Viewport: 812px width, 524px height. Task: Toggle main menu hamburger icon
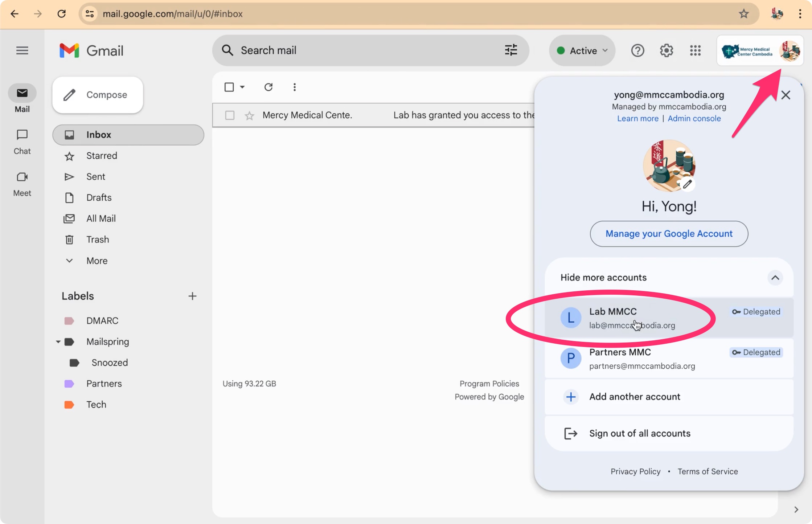click(x=22, y=50)
